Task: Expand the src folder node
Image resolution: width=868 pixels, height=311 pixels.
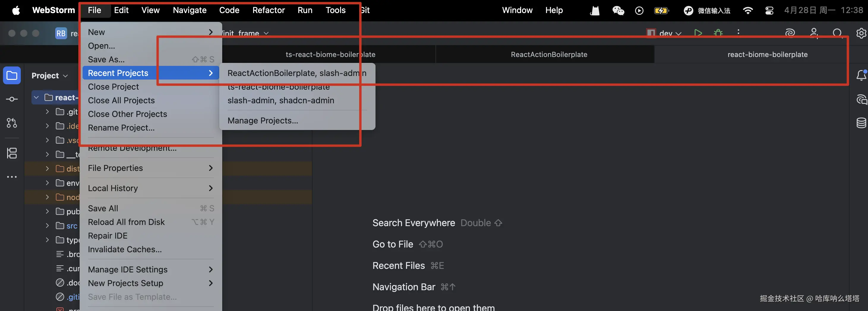Action: click(x=47, y=226)
